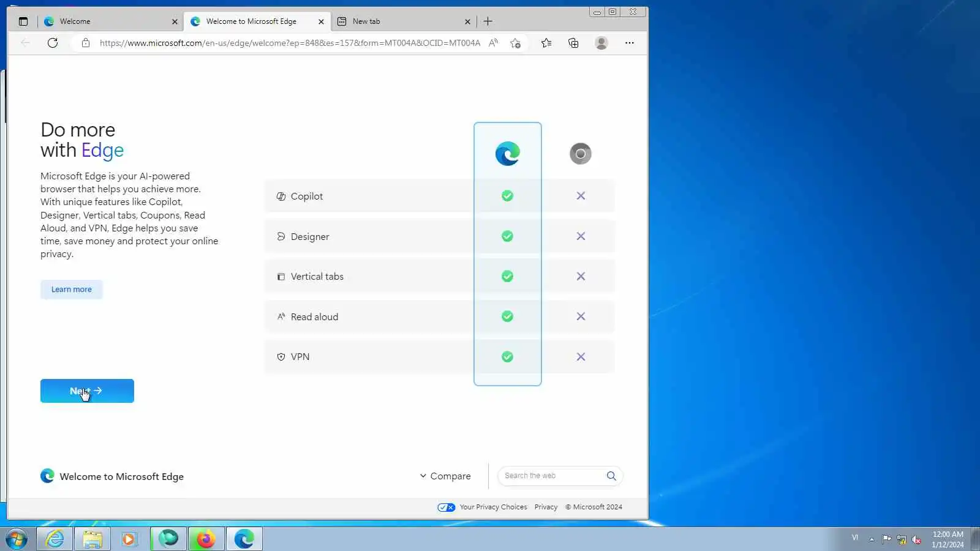Click the green checkmark in the Read aloud row
Viewport: 980px width, 551px height.
tap(507, 317)
